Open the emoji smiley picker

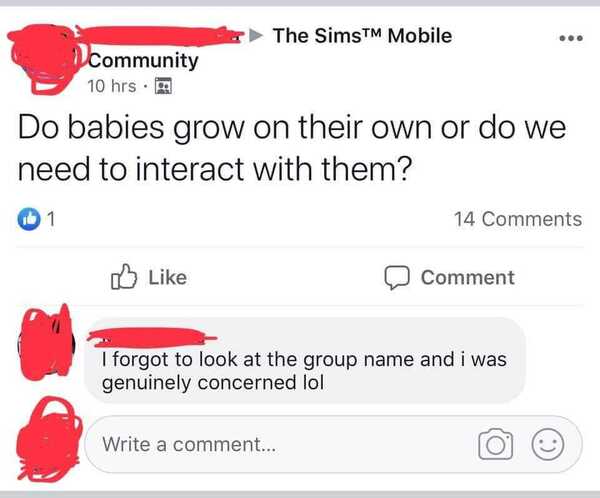point(548,444)
